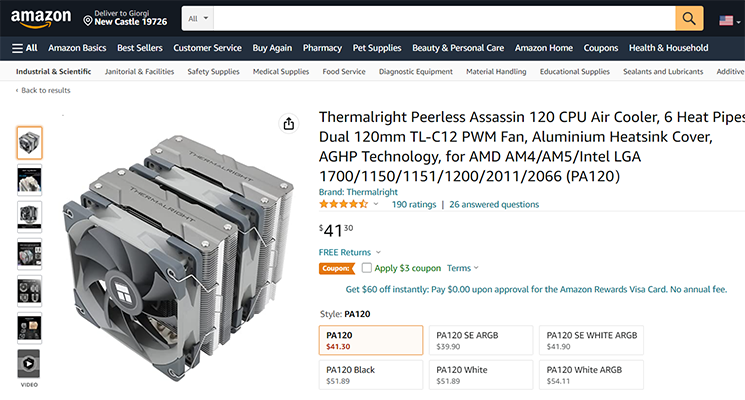The height and width of the screenshot is (400, 745).
Task: Open Customer Service nav item
Action: (x=207, y=48)
